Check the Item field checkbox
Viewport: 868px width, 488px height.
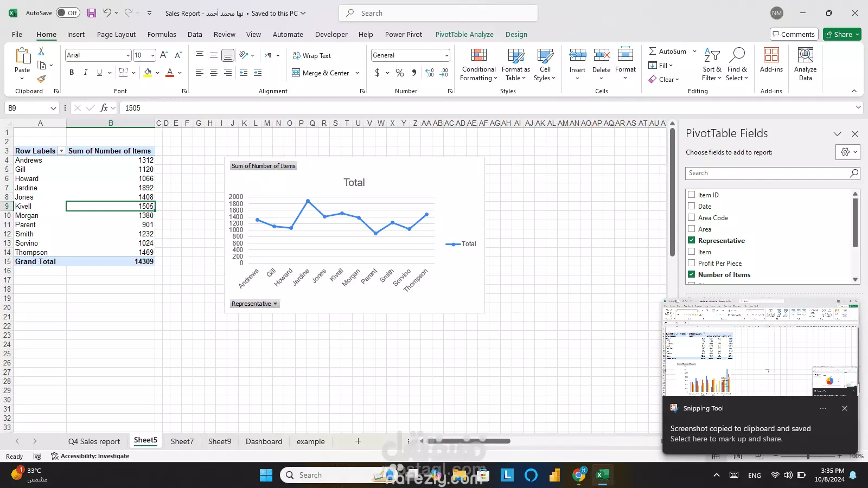[691, 252]
